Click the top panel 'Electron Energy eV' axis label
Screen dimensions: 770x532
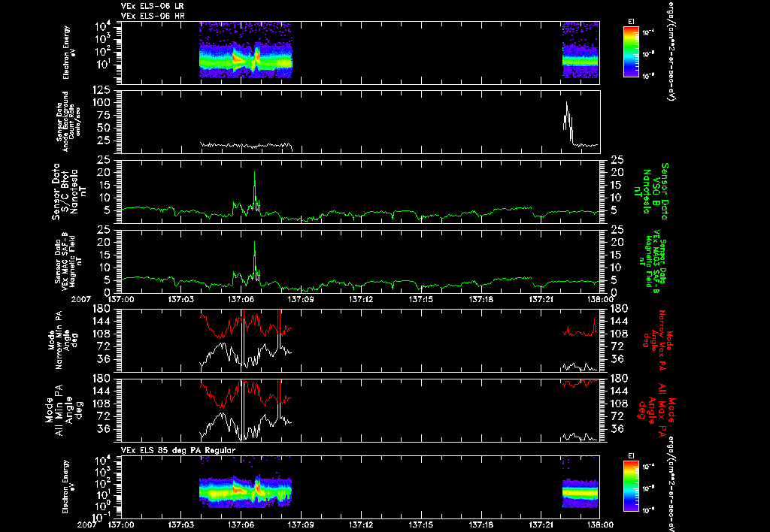[68, 53]
